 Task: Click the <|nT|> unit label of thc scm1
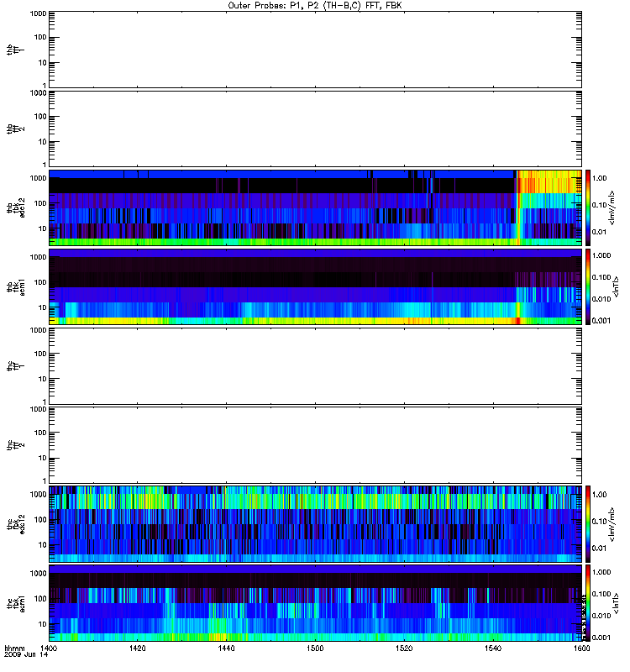(616, 603)
